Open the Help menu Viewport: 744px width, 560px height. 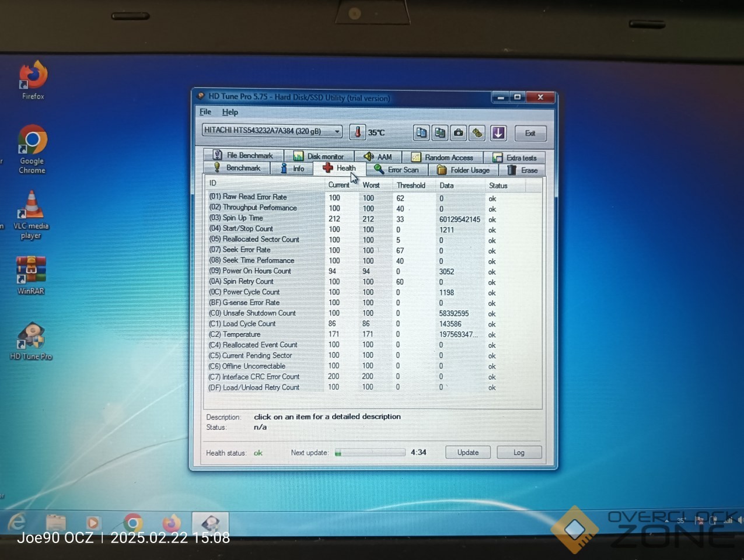point(230,112)
